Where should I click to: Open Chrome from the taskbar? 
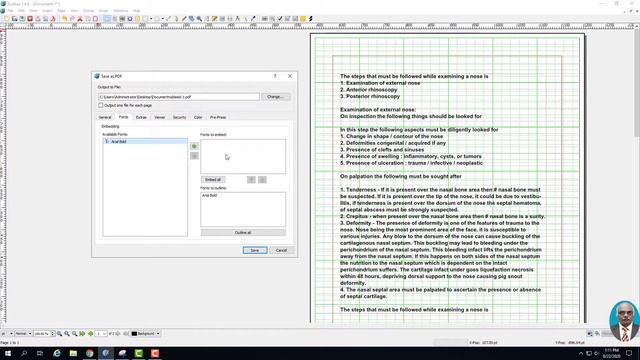89,353
